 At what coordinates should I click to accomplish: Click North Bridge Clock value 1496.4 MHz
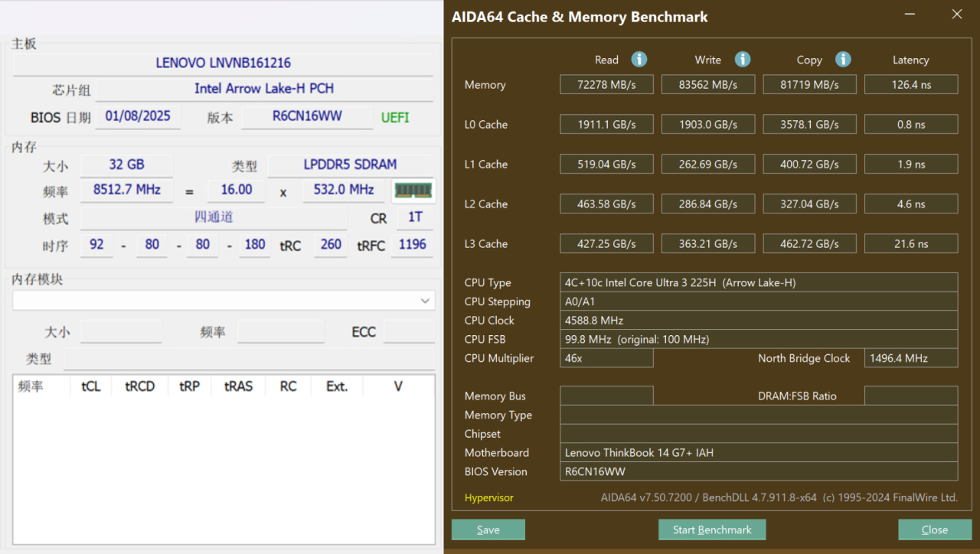[x=911, y=358]
